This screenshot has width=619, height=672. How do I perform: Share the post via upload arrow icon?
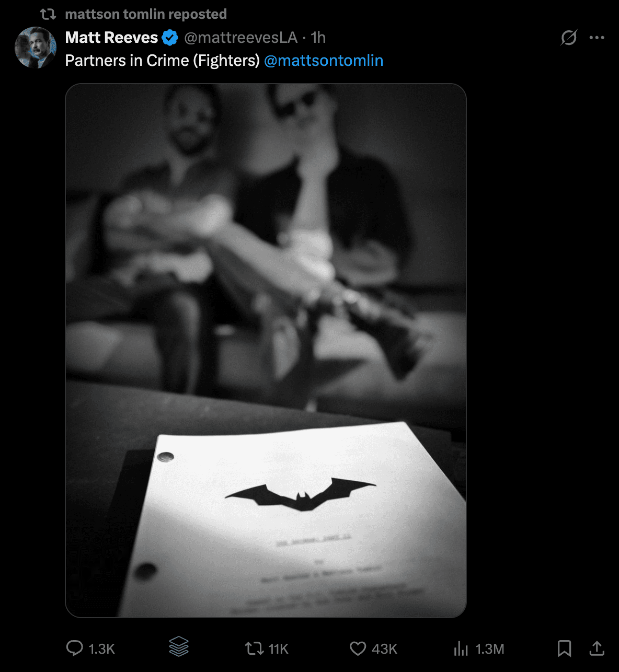coord(597,648)
